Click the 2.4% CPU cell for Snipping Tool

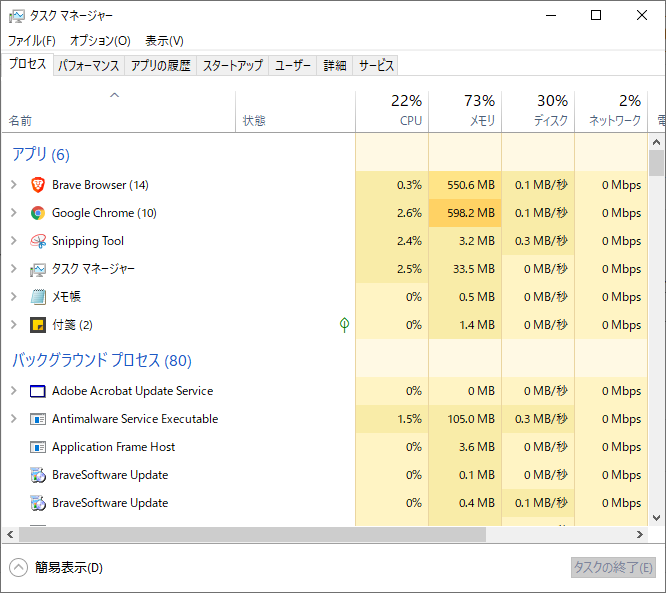point(392,241)
